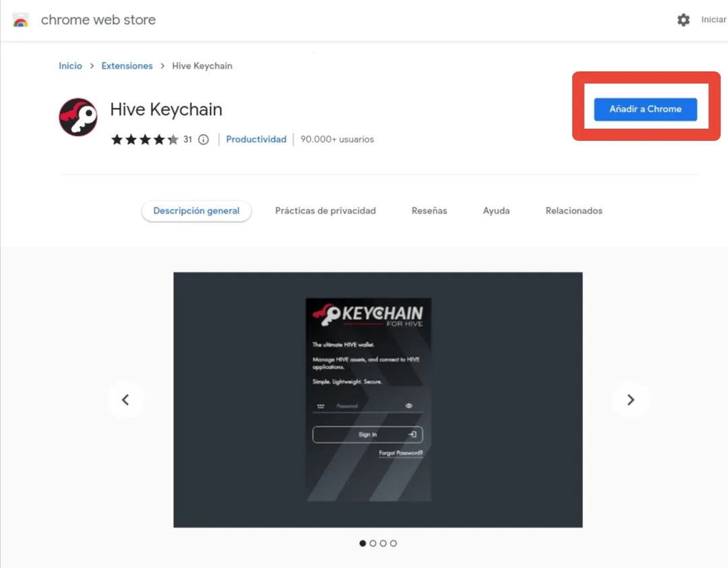Open the Extensiones breadcrumb link
This screenshot has width=728, height=568.
pyautogui.click(x=127, y=66)
